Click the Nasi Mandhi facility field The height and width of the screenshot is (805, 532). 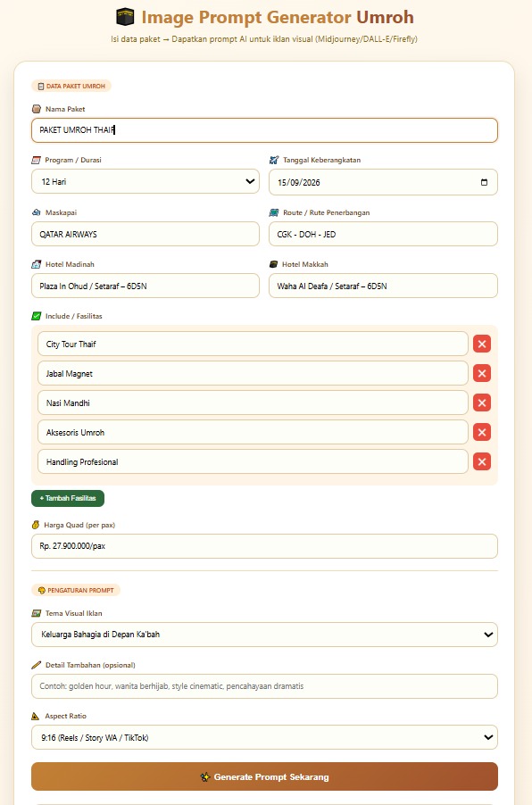[x=253, y=403]
